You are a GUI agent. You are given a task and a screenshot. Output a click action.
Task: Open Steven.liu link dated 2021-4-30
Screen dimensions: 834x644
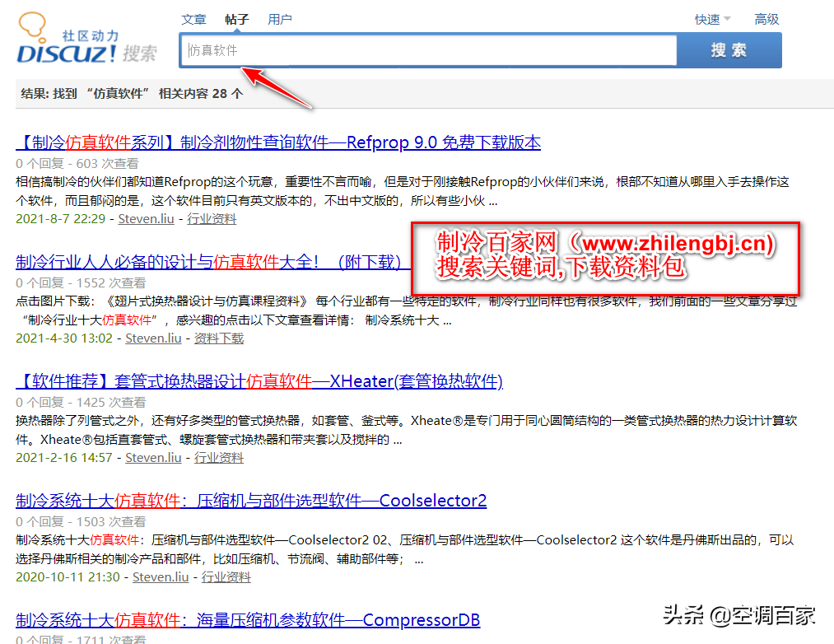153,338
